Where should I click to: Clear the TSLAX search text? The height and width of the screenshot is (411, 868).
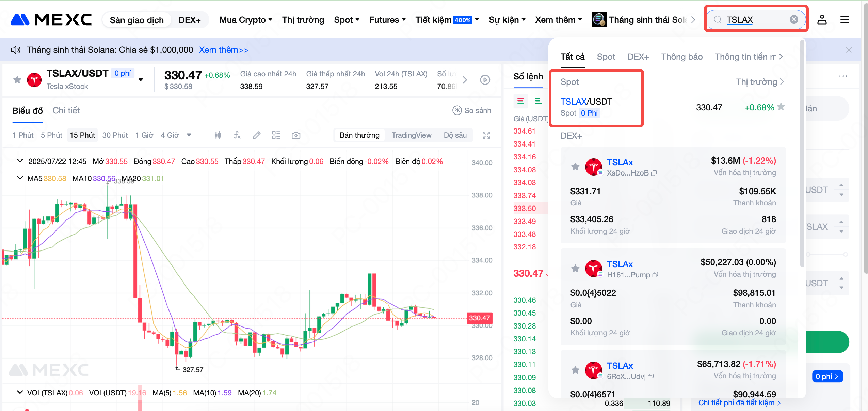point(794,19)
